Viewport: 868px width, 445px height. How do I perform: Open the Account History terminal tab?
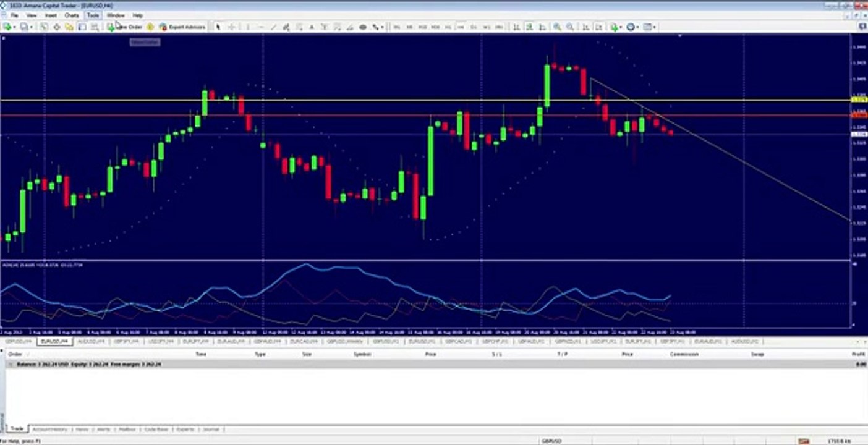click(49, 429)
